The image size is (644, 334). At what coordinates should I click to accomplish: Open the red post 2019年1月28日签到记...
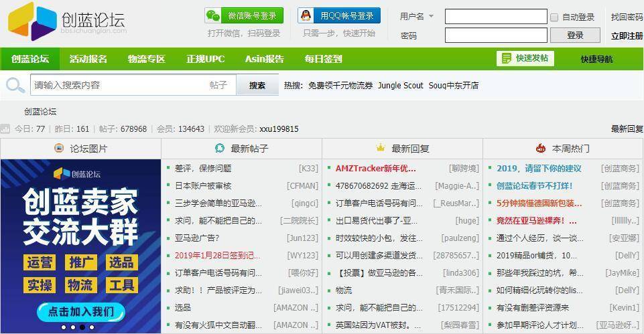217,255
